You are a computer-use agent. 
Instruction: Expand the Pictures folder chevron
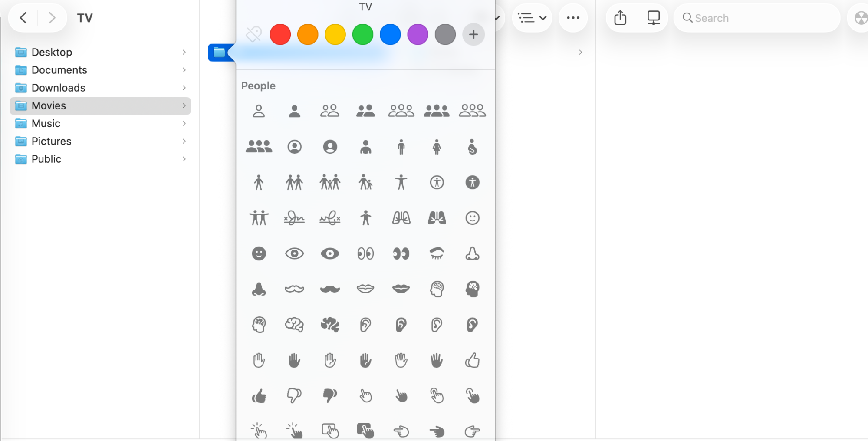coord(184,141)
